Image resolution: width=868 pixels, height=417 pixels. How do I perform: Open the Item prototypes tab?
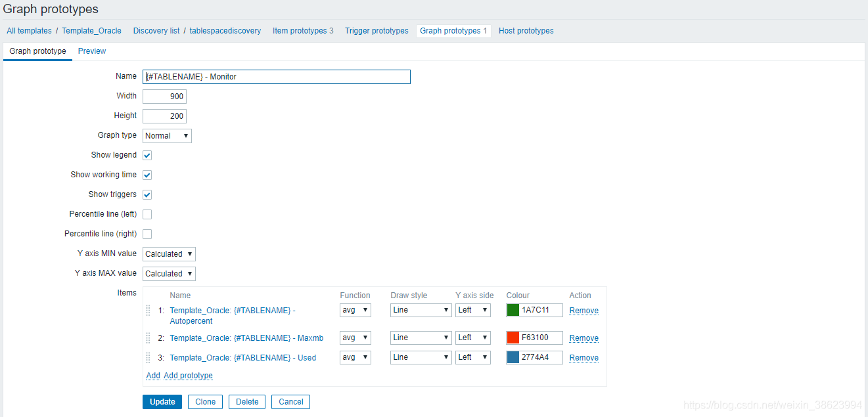click(x=303, y=31)
